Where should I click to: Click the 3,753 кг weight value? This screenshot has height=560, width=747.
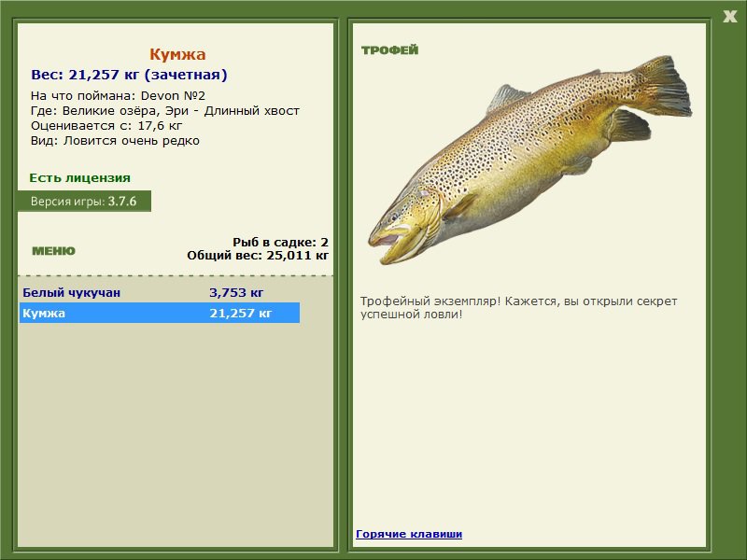[x=236, y=292]
